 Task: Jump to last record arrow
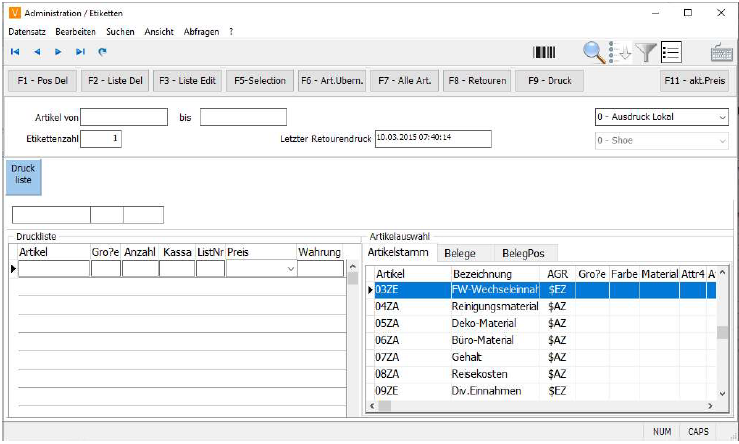(x=81, y=52)
